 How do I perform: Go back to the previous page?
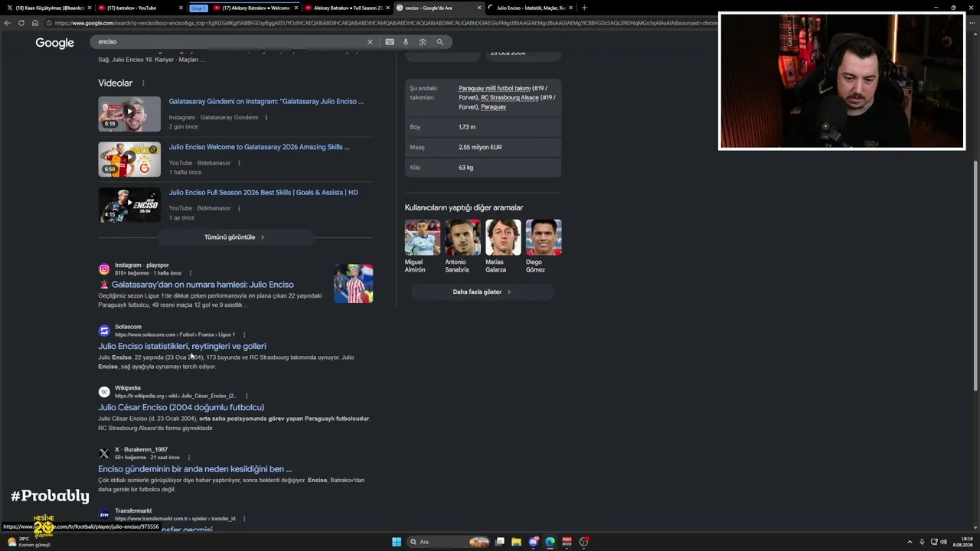[8, 23]
